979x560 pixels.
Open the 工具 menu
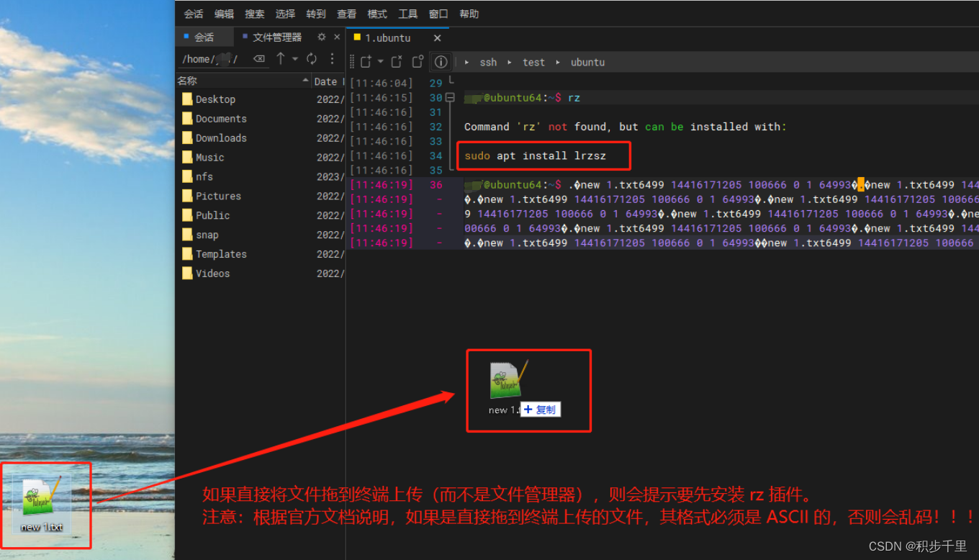tap(407, 14)
